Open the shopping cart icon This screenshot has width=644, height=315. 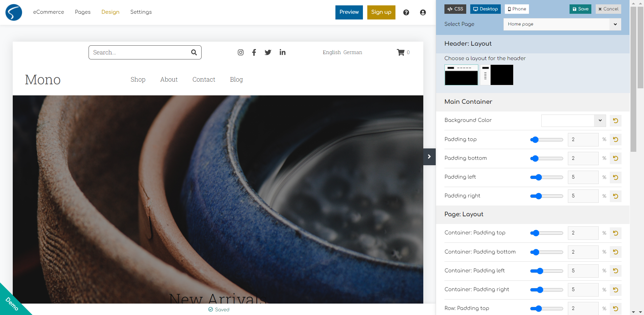coord(400,52)
